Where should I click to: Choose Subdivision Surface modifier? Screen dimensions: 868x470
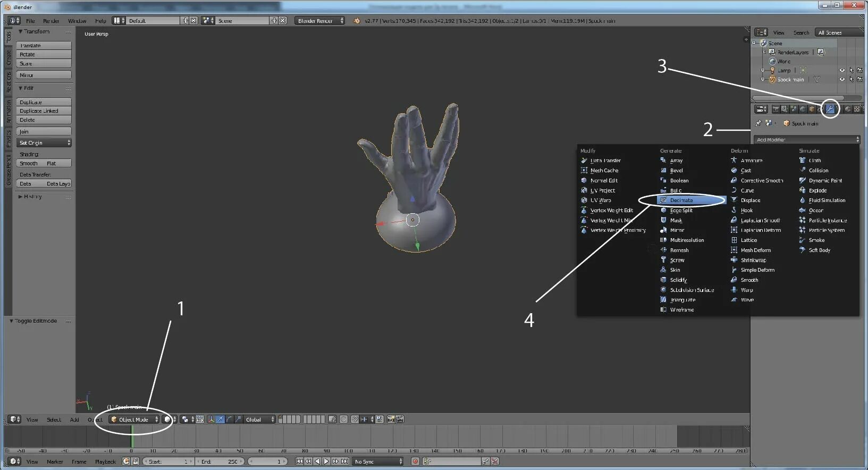pos(692,290)
